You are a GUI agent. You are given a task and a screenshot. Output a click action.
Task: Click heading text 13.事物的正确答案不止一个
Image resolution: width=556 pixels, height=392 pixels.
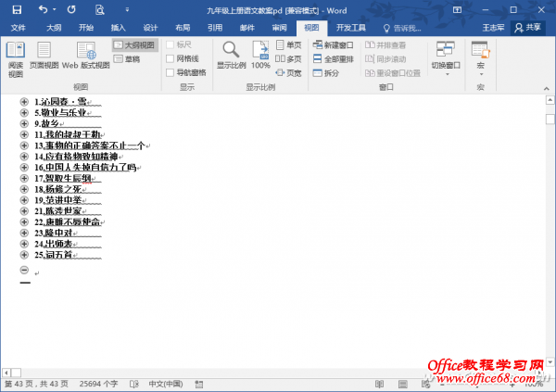click(90, 145)
